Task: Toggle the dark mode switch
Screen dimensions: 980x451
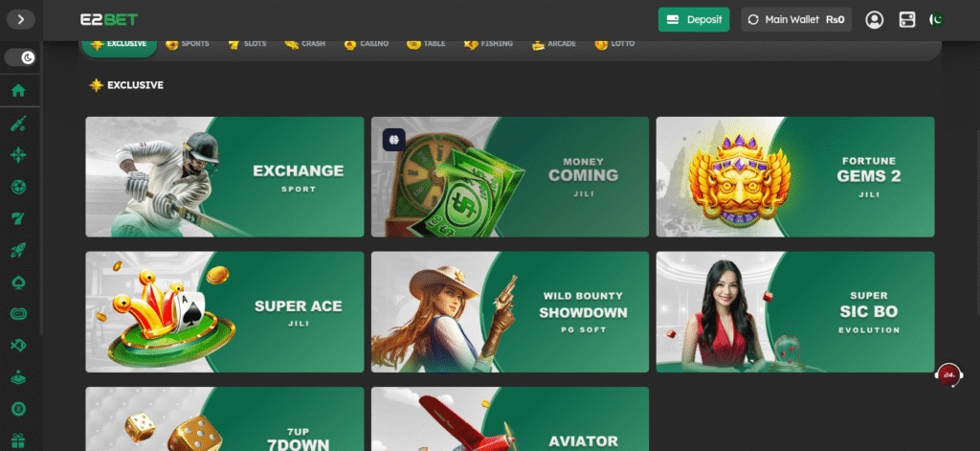Action: 21,58
